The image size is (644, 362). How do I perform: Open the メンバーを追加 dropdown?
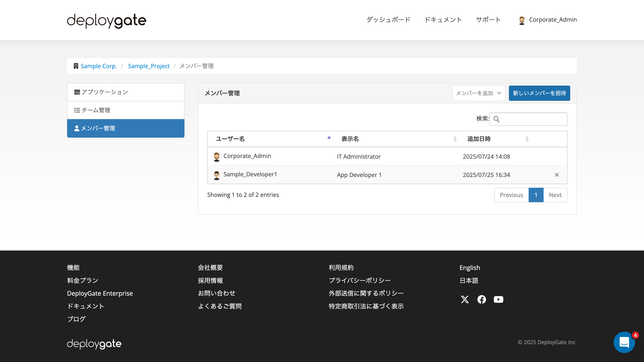click(478, 93)
